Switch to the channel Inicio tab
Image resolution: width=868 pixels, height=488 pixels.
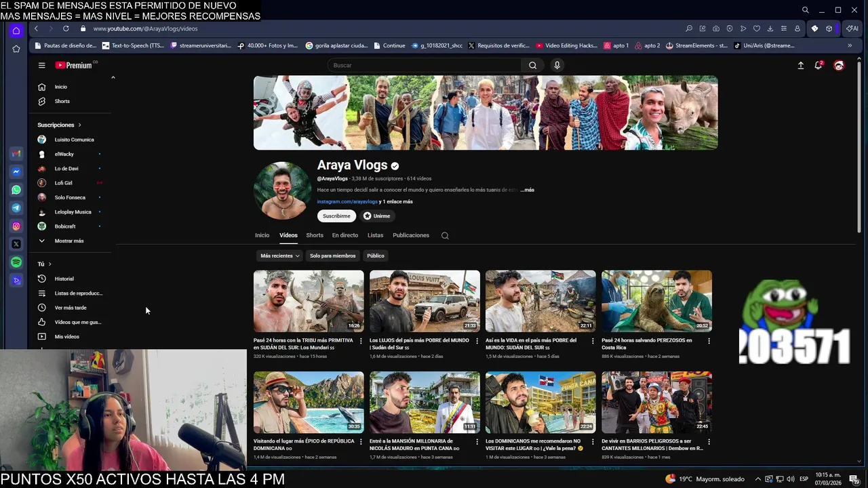click(x=262, y=235)
